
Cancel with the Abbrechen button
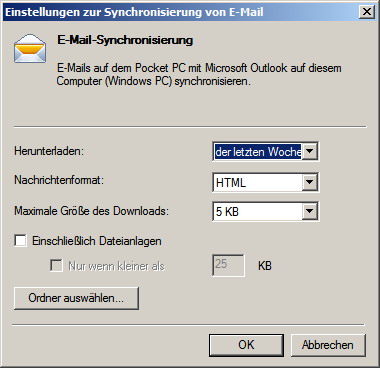[x=328, y=345]
